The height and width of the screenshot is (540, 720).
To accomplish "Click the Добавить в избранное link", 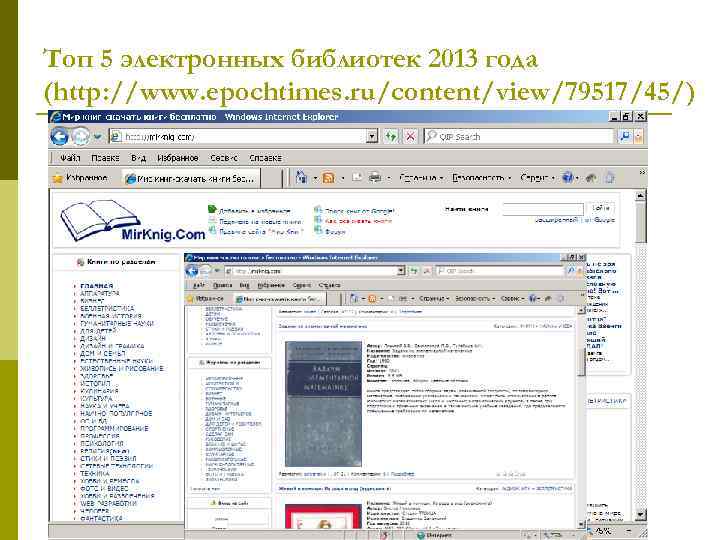I will tap(254, 211).
